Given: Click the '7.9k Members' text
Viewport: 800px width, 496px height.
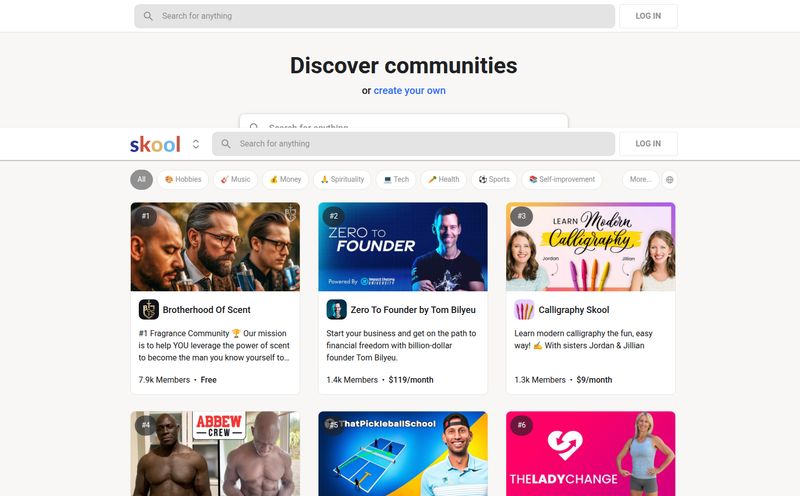Looking at the screenshot, I should coord(164,380).
